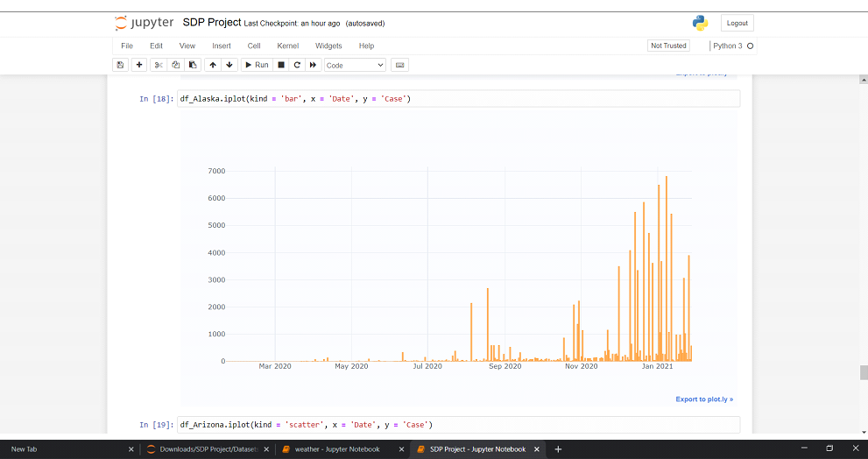Move selected cell down arrow
This screenshot has width=868, height=459.
click(229, 65)
